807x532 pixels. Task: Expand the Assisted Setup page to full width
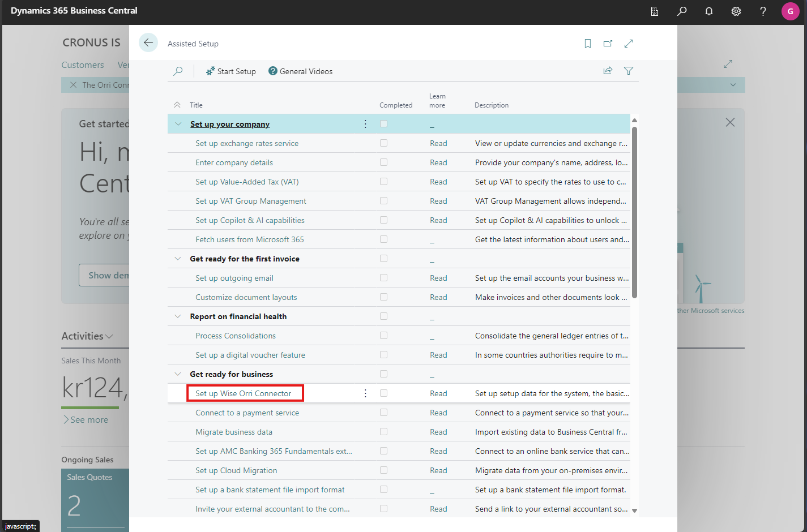[x=629, y=44]
